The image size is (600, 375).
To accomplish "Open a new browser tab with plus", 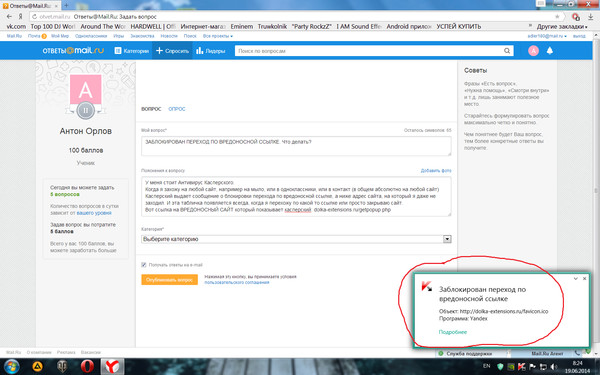I will 66,5.
